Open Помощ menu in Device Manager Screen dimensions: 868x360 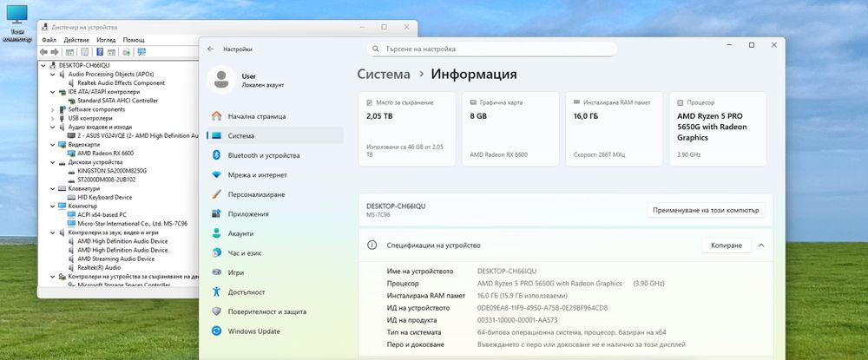(134, 40)
